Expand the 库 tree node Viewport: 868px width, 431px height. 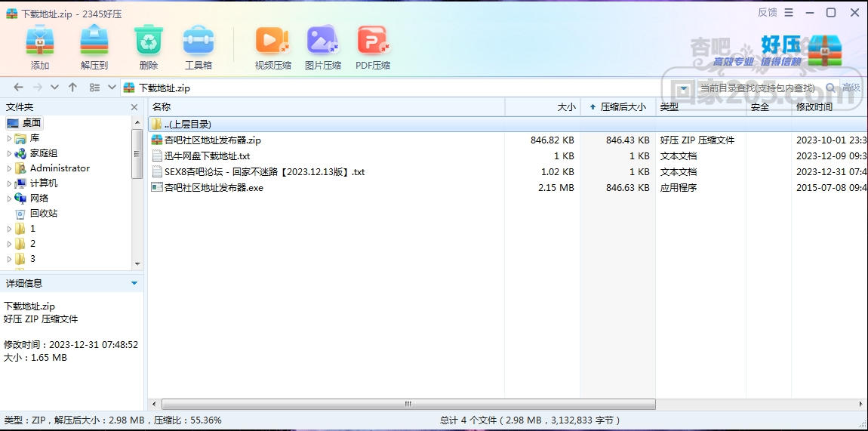click(9, 138)
